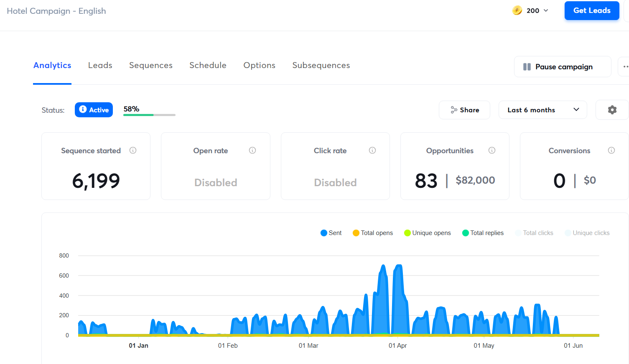Switch to the Leads tab
629x364 pixels.
point(100,66)
